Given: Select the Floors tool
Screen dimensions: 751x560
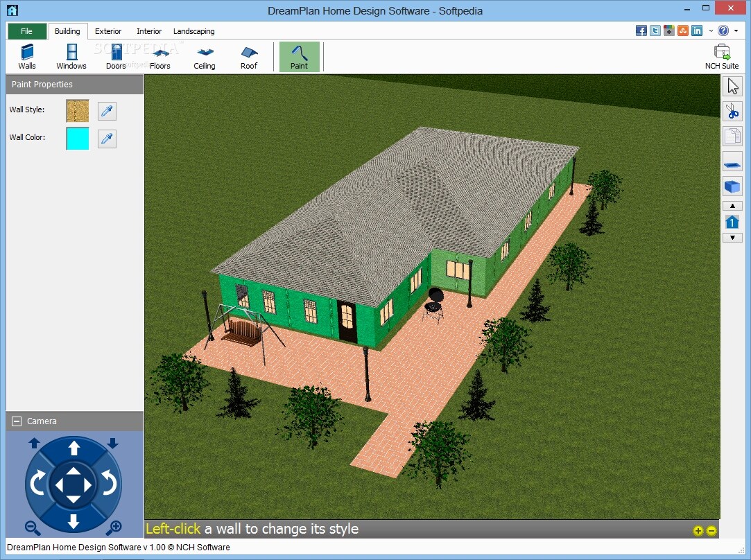Looking at the screenshot, I should pyautogui.click(x=159, y=55).
